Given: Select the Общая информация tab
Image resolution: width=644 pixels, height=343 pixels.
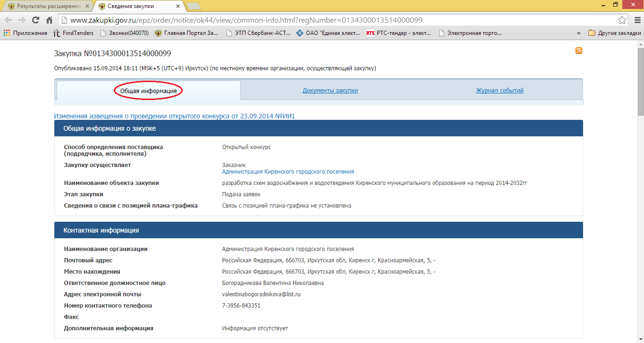Looking at the screenshot, I should 148,91.
